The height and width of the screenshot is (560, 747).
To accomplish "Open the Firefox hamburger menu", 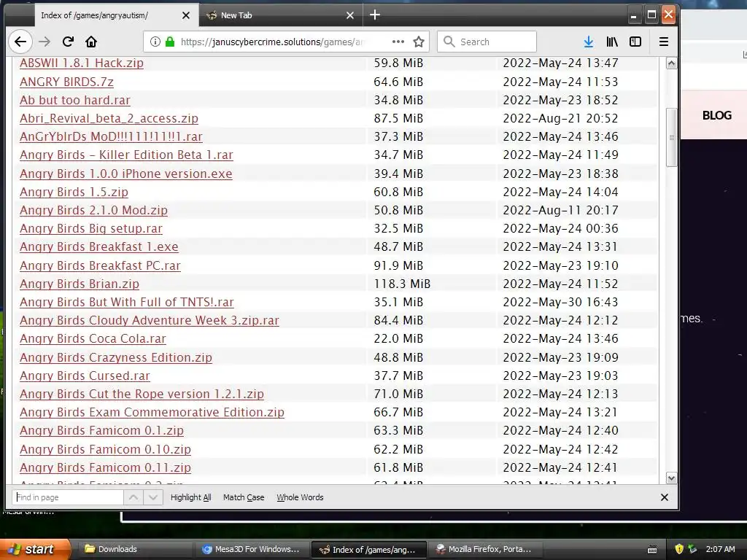I will click(664, 42).
